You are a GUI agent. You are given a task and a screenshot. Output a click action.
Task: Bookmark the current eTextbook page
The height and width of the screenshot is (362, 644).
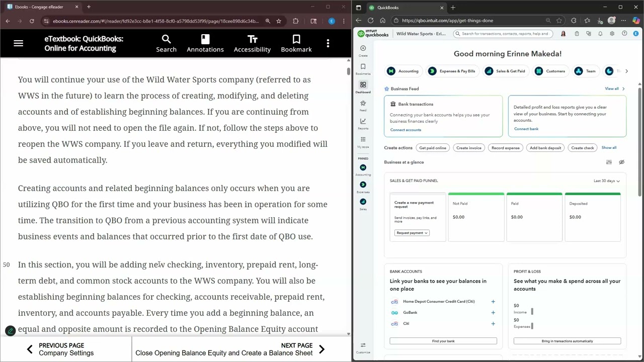pyautogui.click(x=296, y=44)
